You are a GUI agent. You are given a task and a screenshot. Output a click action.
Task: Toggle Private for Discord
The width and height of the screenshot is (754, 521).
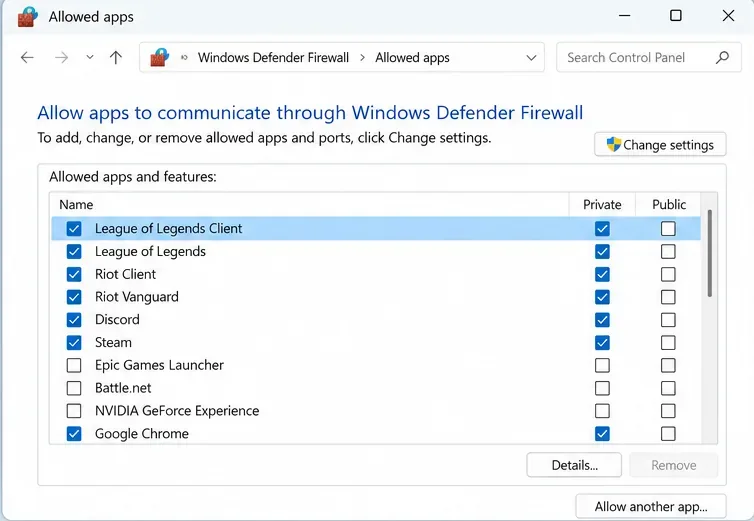point(602,320)
